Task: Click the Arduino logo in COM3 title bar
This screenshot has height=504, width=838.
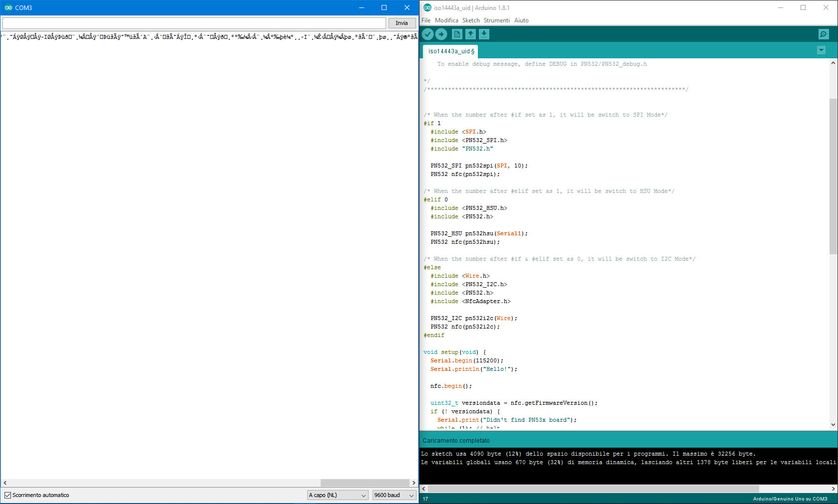Action: point(8,7)
